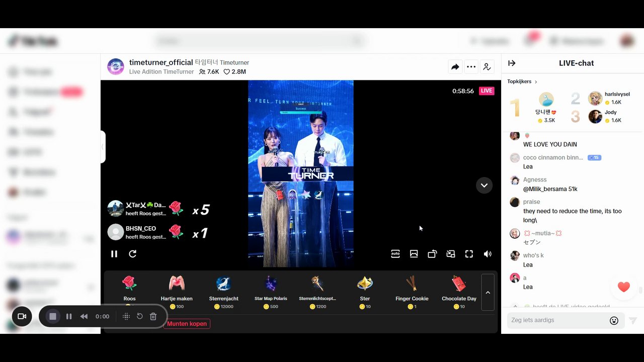644x362 pixels.
Task: Select the Sterrenjacht gift
Action: pyautogui.click(x=223, y=291)
